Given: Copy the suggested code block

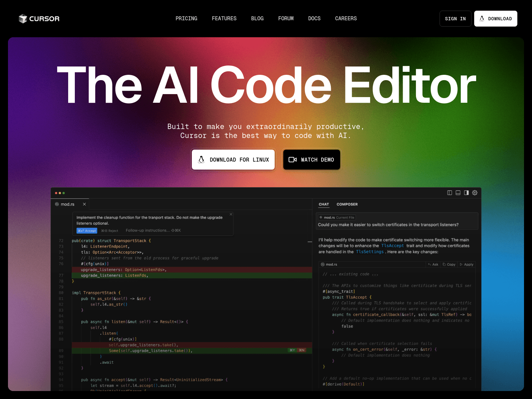Looking at the screenshot, I should pos(449,264).
